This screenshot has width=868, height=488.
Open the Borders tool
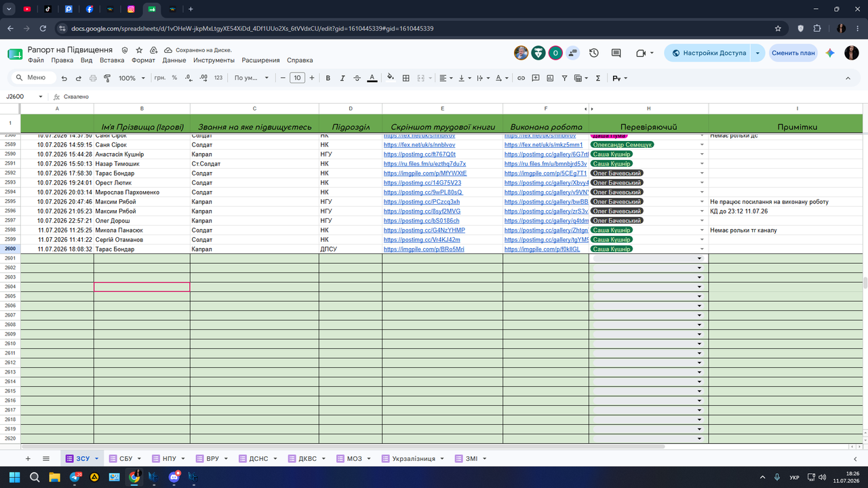pyautogui.click(x=406, y=78)
